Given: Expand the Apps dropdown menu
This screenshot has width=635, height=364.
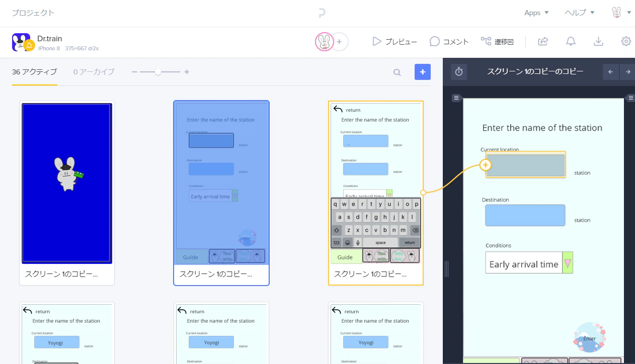Looking at the screenshot, I should pos(536,13).
